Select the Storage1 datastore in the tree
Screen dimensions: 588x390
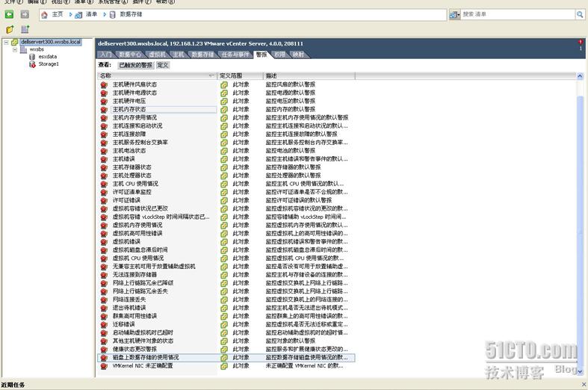pos(49,64)
